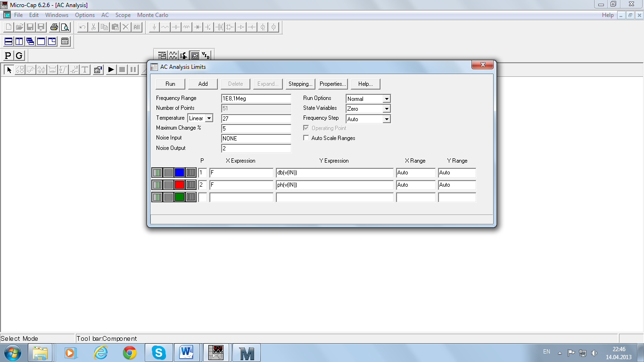Click the G toolbar button
The height and width of the screenshot is (362, 644).
point(19,56)
